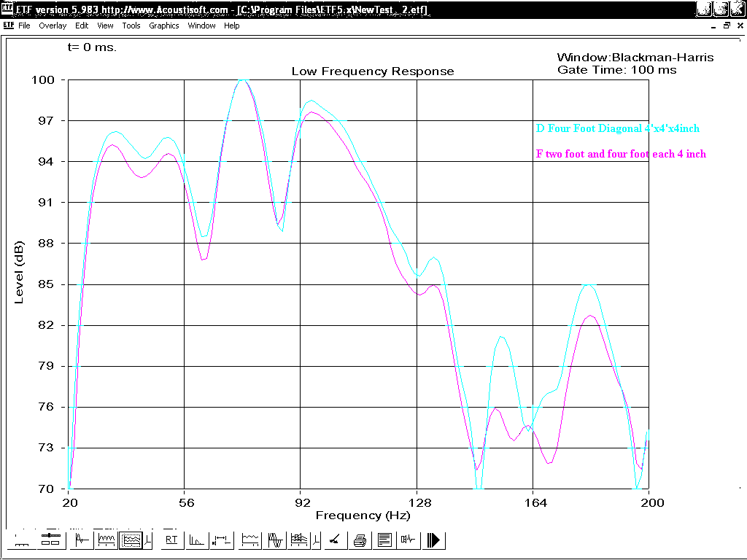Viewport: 747px width, 560px height.
Task: Click the cyan 'D Four Foot Diagonal' legend
Action: pyautogui.click(x=617, y=128)
